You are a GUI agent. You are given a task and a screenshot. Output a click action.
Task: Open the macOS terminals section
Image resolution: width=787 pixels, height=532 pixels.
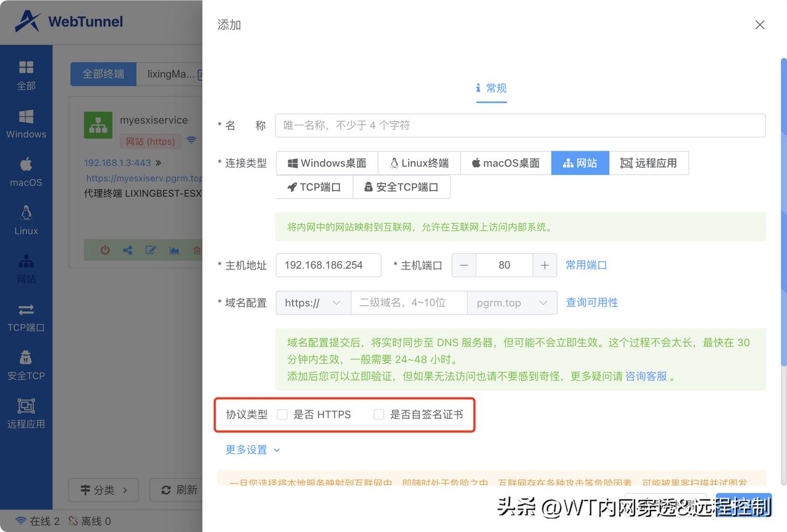click(26, 171)
